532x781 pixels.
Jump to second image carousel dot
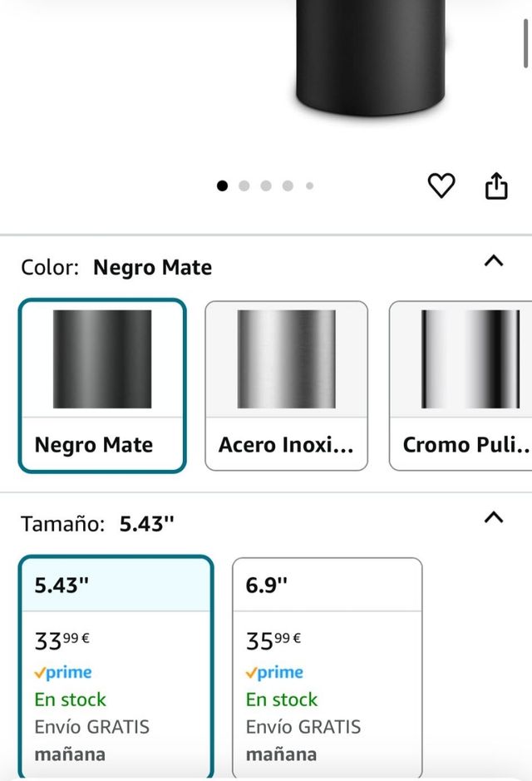(x=244, y=185)
